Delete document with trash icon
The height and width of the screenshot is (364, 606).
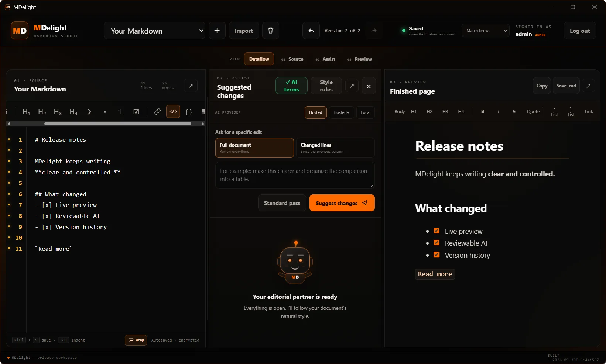point(270,31)
